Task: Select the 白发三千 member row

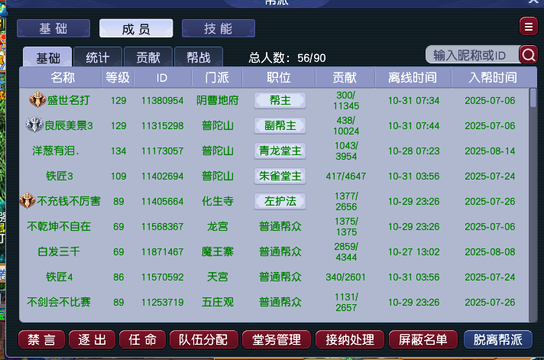Action: pyautogui.click(x=274, y=251)
